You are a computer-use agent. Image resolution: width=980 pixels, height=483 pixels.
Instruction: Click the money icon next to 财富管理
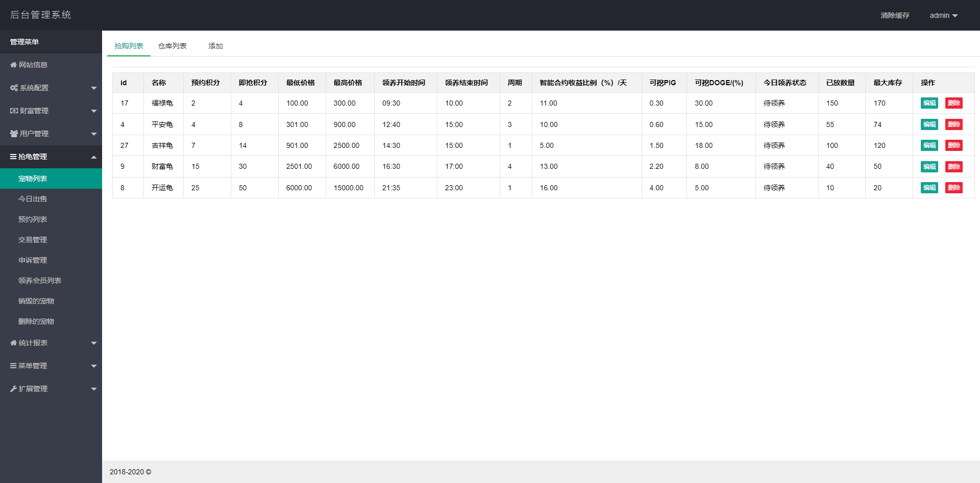(x=14, y=111)
